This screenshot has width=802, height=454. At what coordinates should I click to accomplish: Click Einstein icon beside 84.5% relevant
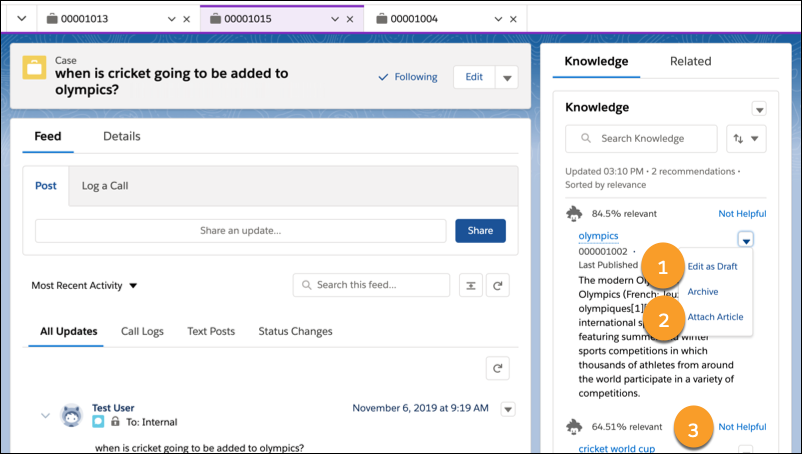pos(574,214)
